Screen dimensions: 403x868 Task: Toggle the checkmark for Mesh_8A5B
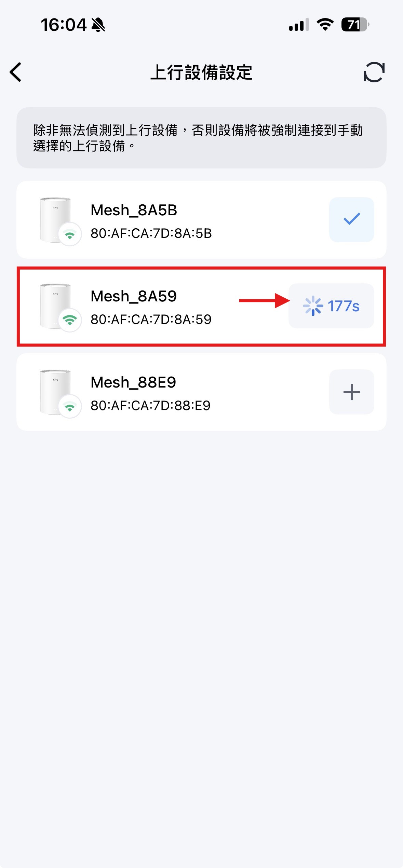pos(351,219)
